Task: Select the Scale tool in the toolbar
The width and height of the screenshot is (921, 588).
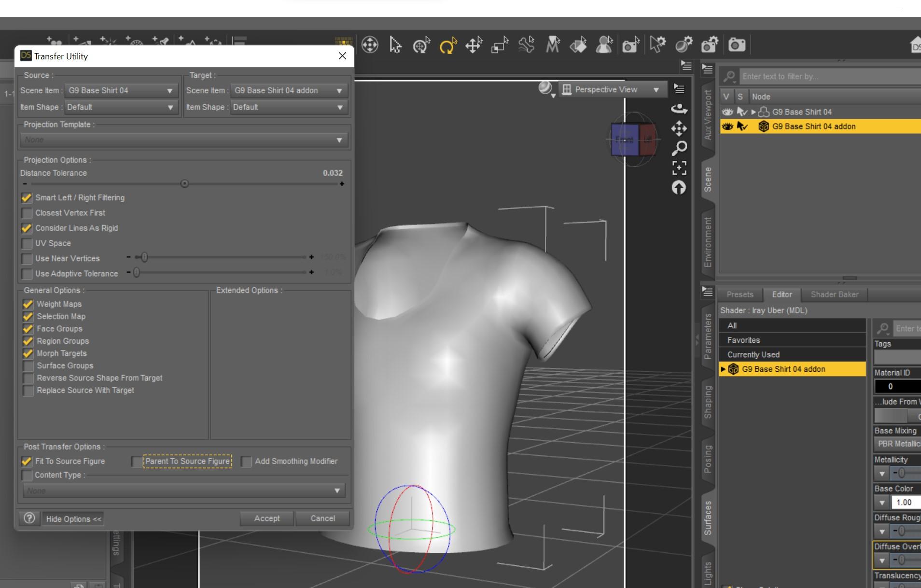Action: click(x=500, y=46)
